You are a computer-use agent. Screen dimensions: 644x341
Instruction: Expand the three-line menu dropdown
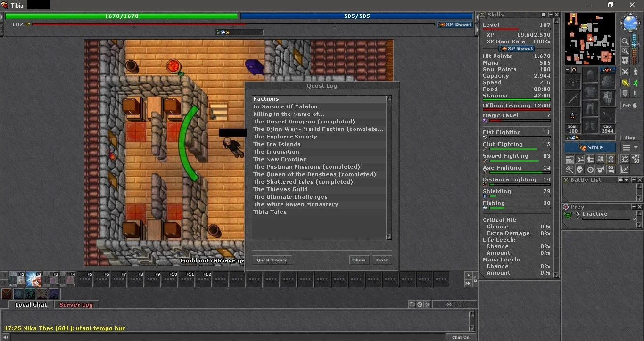click(630, 147)
